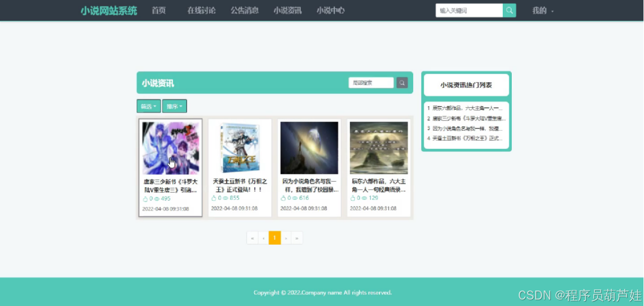Expand the 我的 account dropdown

pos(543,11)
